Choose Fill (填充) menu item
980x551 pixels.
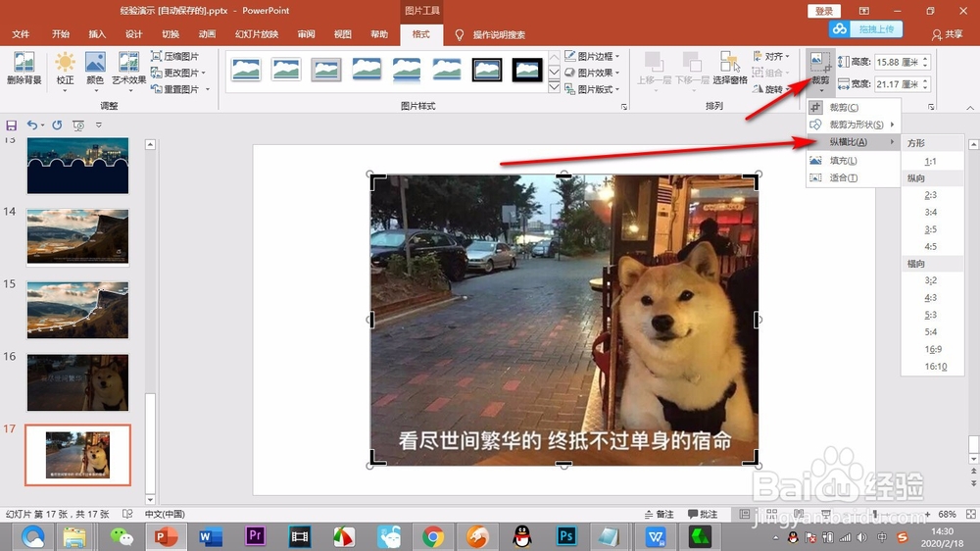coord(854,161)
